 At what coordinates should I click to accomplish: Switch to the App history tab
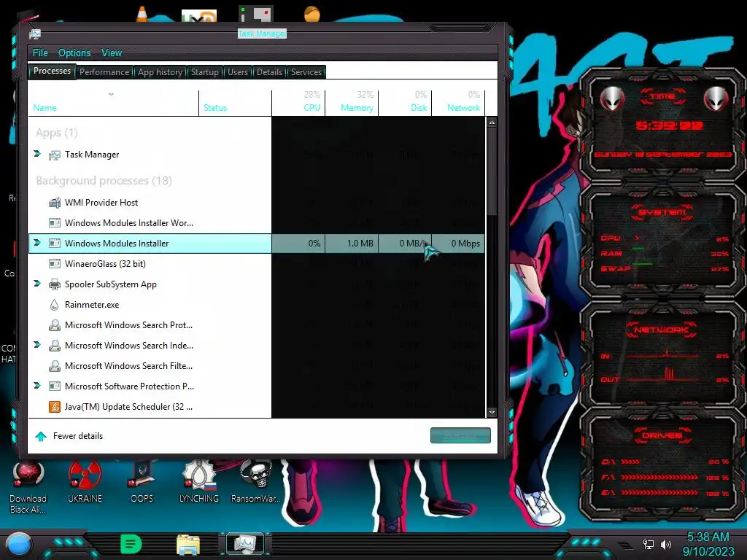(x=160, y=72)
